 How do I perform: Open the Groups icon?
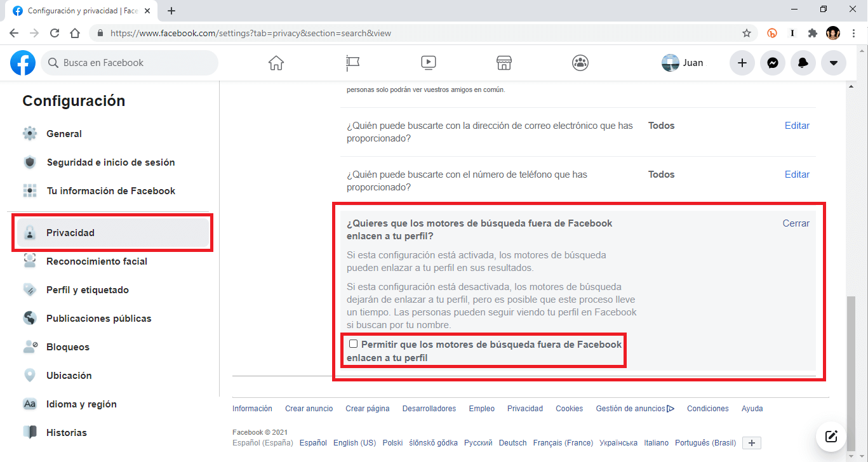(x=580, y=63)
